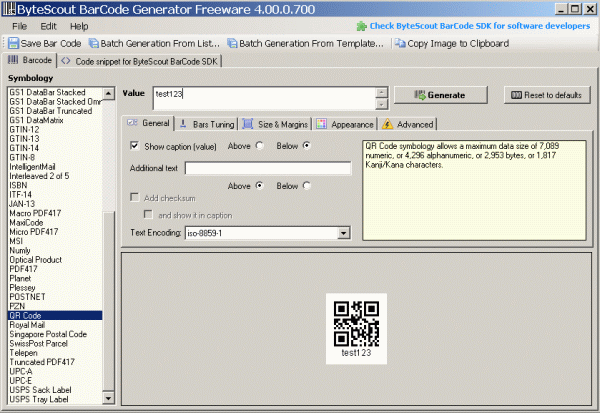Screen dimensions: 600x413
Task: Click the Symbology list scrollbar thumb
Action: [109, 301]
